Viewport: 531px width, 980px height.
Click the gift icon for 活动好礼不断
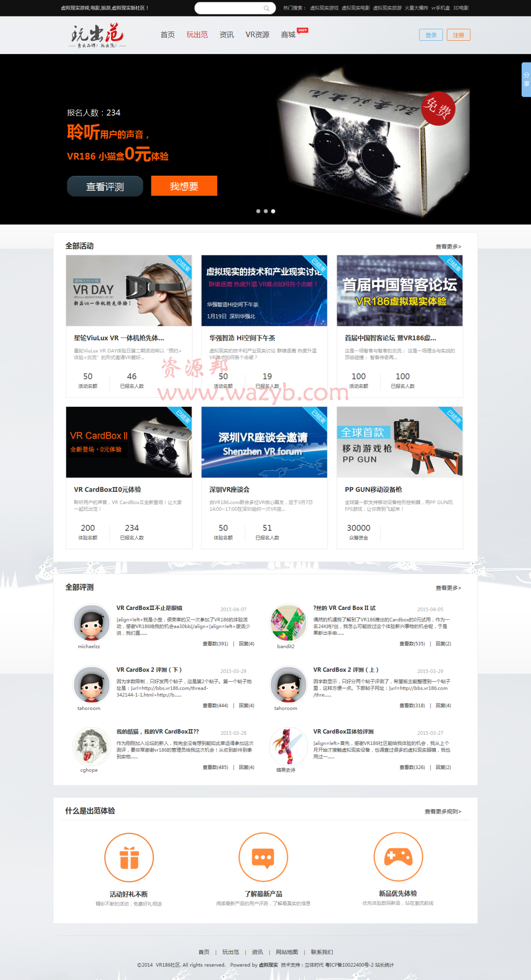pos(129,857)
